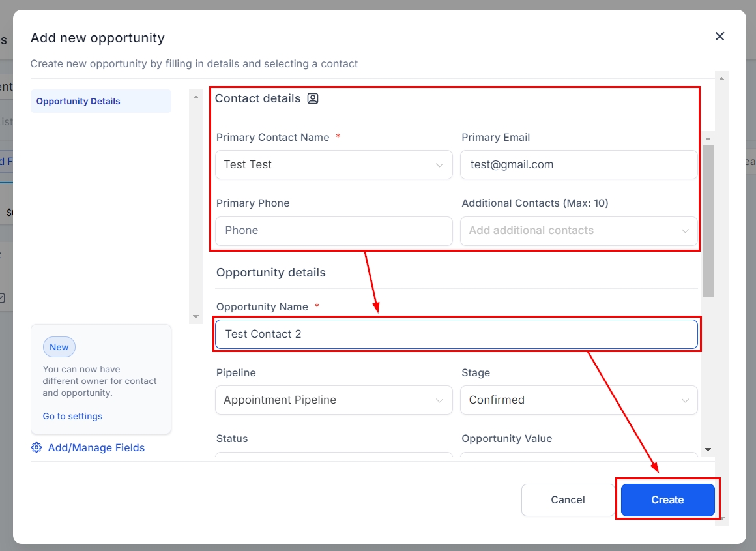Click the form's inner scrollbar up arrow

[708, 138]
